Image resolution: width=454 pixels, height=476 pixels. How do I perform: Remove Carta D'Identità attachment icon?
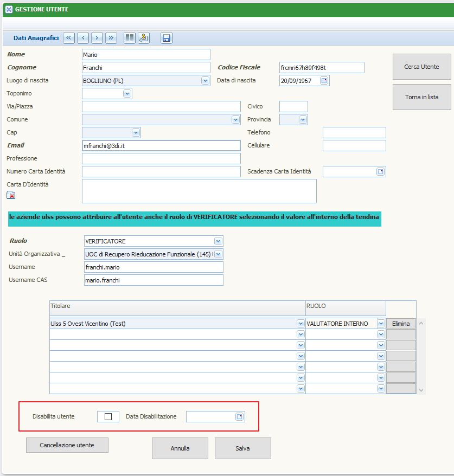click(11, 195)
